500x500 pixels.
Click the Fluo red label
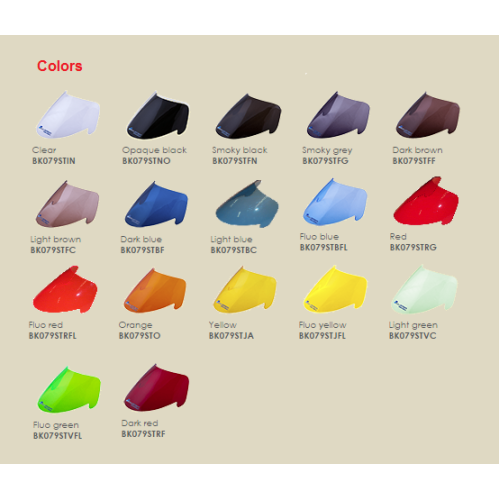tap(46, 325)
